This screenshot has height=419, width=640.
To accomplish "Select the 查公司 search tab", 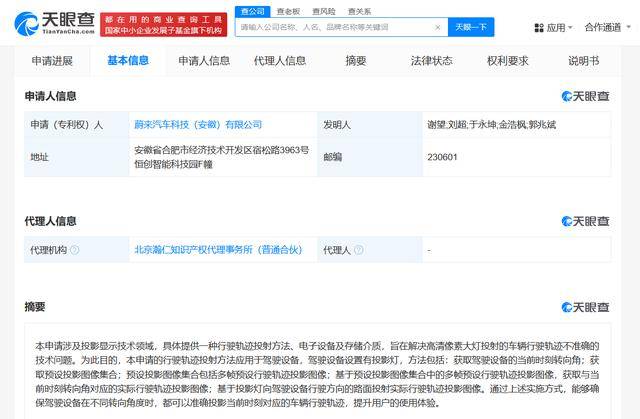I will [253, 11].
